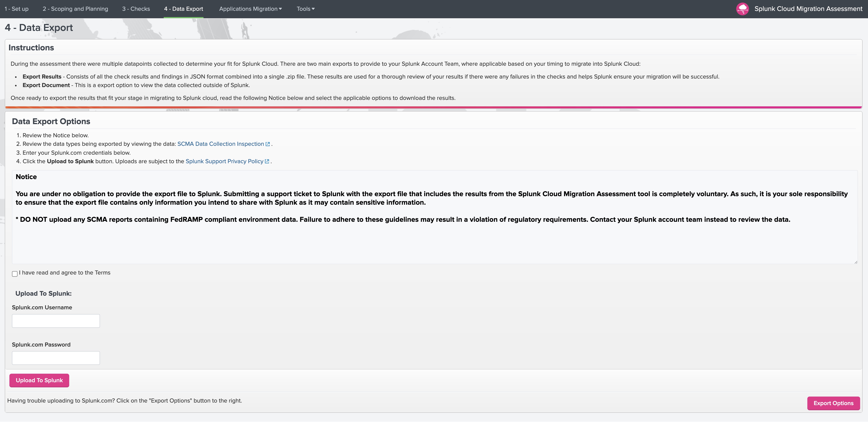Click the 'Export Results' bullet label

(42, 77)
